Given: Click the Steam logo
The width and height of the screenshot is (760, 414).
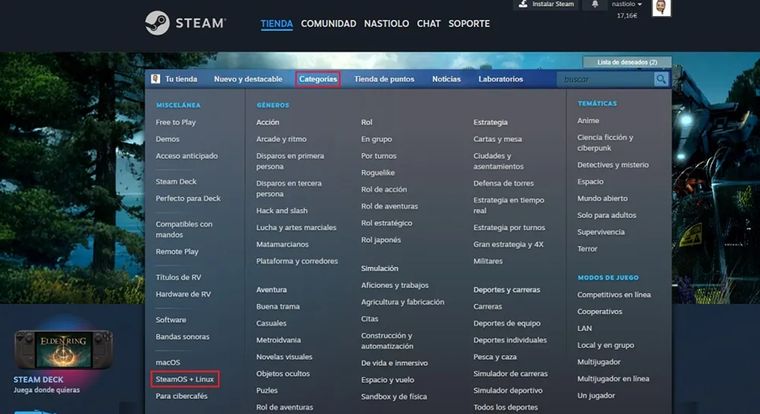Looking at the screenshot, I should point(185,22).
